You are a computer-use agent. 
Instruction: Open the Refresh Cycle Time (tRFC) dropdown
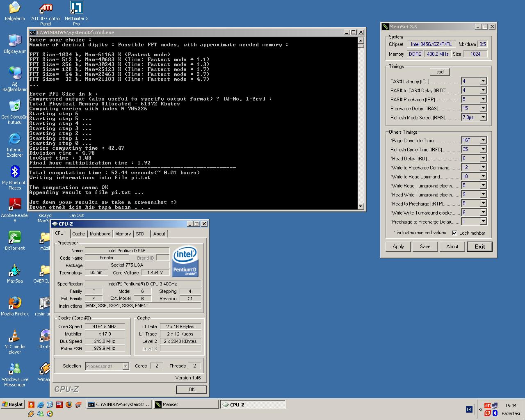point(483,149)
